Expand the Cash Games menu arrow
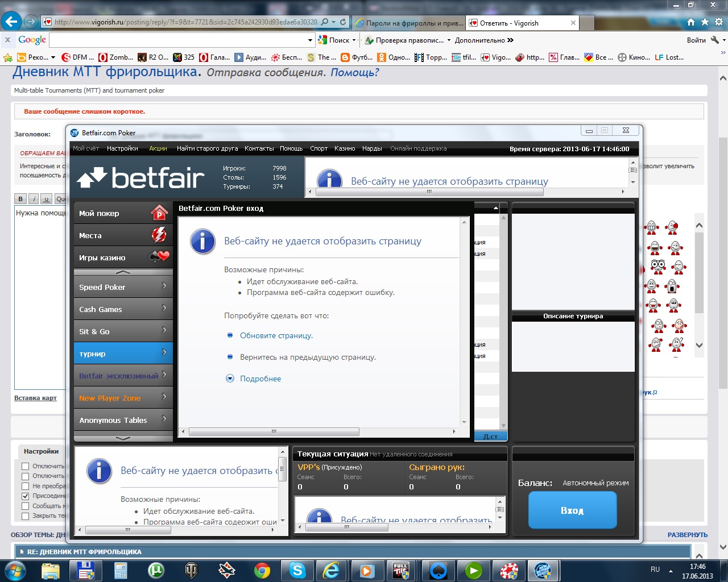The width and height of the screenshot is (728, 582). click(x=164, y=308)
